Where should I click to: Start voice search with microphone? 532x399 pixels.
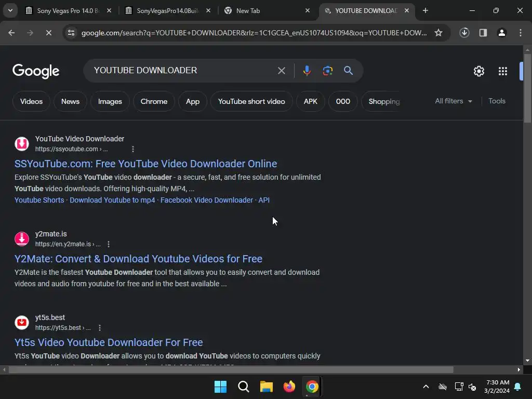click(307, 71)
